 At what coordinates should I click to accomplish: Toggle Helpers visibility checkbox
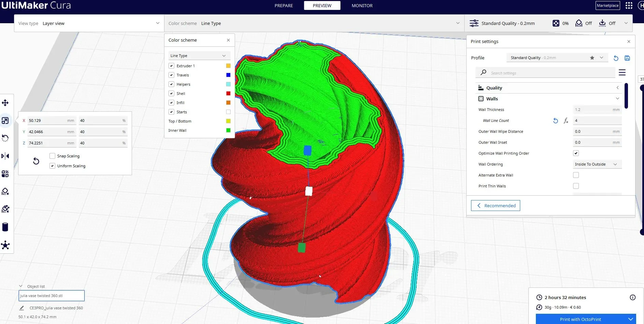coord(172,84)
